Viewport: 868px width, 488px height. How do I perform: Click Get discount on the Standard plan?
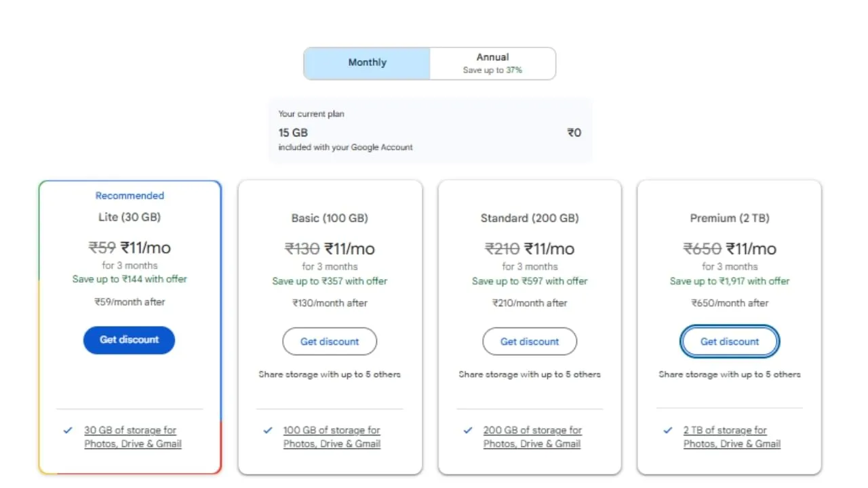pos(530,342)
